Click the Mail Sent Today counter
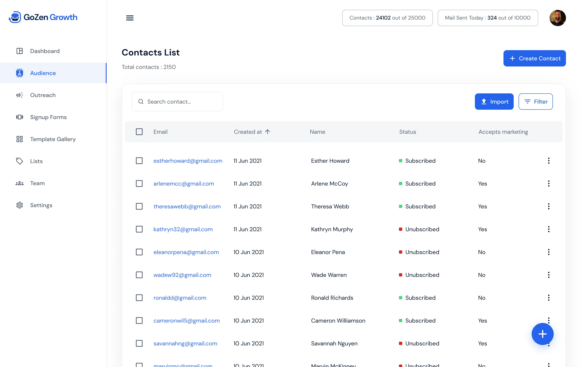The image size is (588, 367). point(487,18)
